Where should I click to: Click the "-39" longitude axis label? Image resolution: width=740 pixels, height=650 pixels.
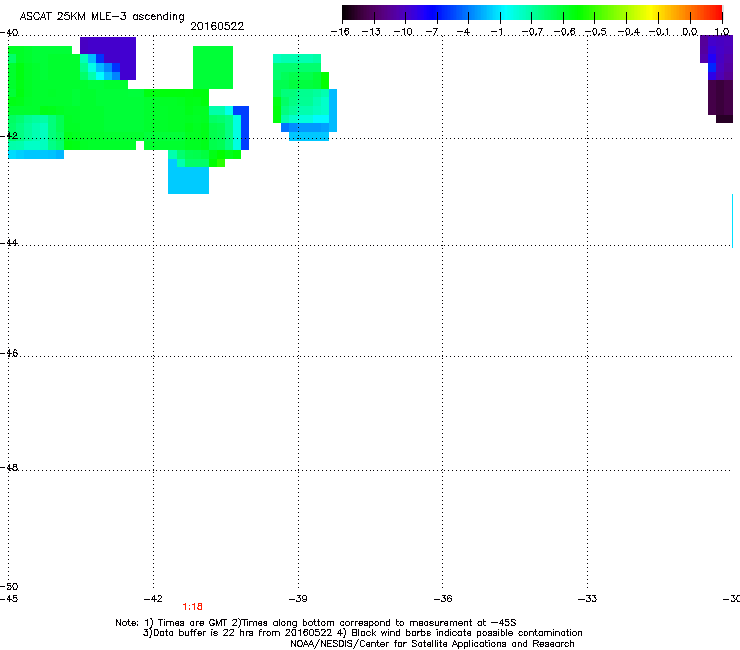tap(298, 599)
